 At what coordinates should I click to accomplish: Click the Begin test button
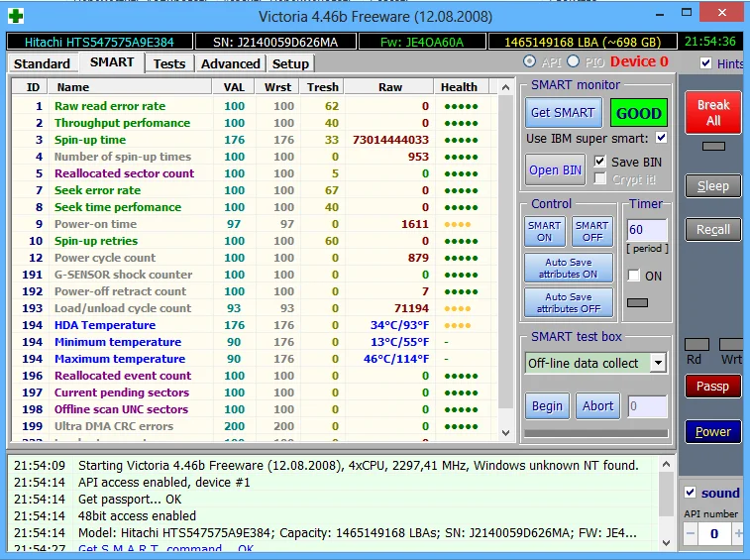(547, 405)
